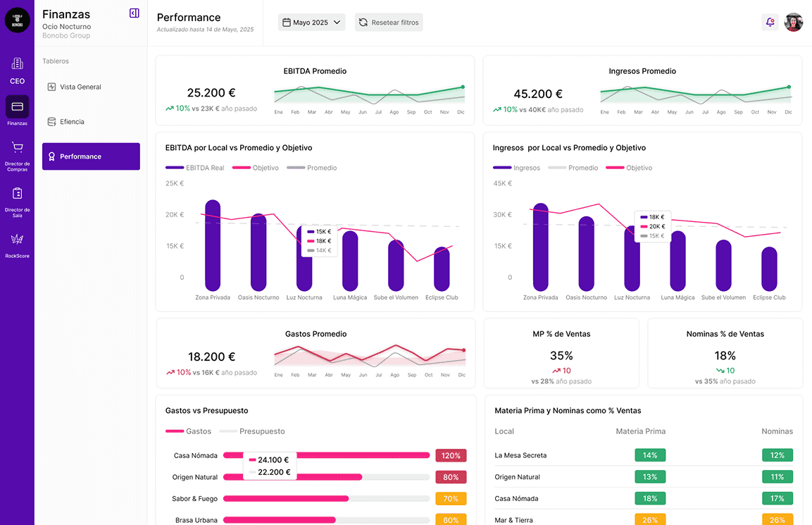Select the Performance board tab
Image resolution: width=812 pixels, height=525 pixels.
pyautogui.click(x=91, y=156)
